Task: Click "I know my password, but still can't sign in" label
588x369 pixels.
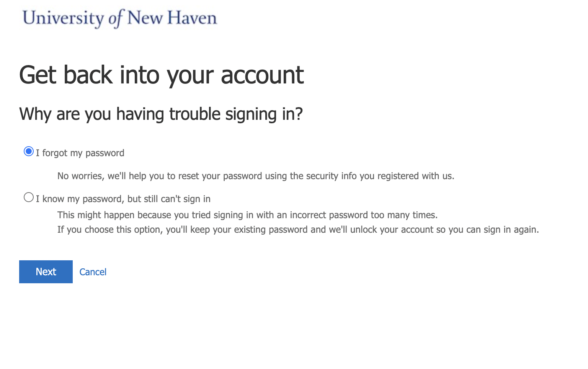Action: click(x=123, y=199)
